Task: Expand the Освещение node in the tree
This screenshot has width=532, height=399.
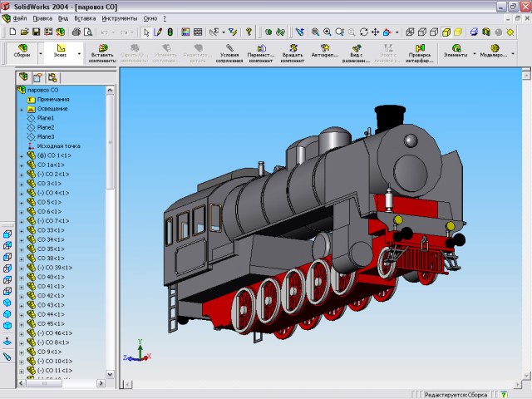Action: [22, 109]
